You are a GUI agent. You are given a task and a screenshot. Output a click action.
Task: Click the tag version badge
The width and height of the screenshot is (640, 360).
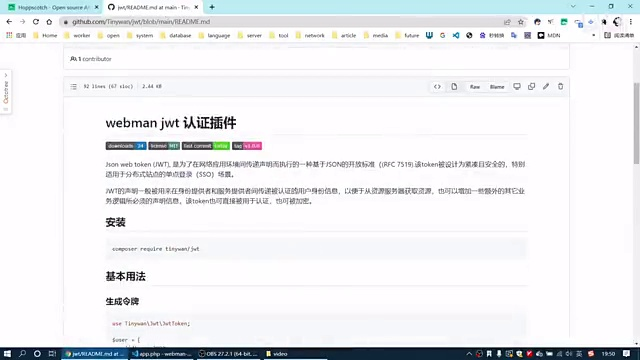pyautogui.click(x=247, y=146)
